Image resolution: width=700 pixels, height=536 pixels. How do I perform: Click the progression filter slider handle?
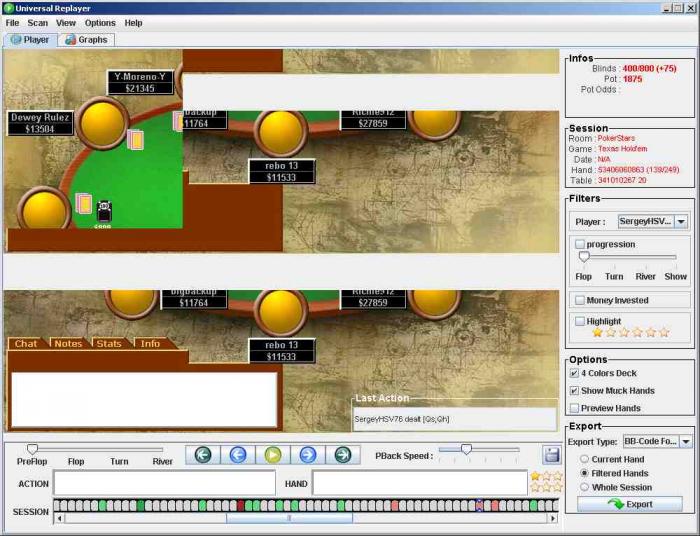584,257
